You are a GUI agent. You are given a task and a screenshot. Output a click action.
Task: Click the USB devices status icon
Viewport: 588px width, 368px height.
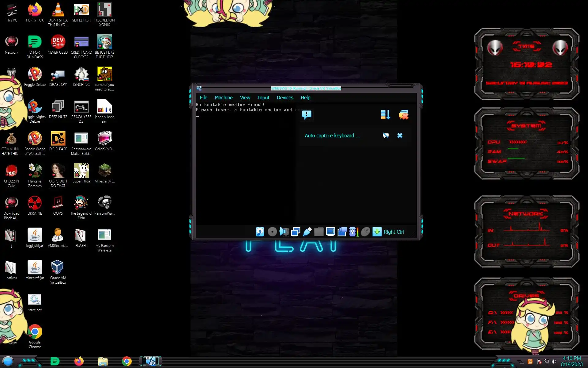[x=307, y=232]
